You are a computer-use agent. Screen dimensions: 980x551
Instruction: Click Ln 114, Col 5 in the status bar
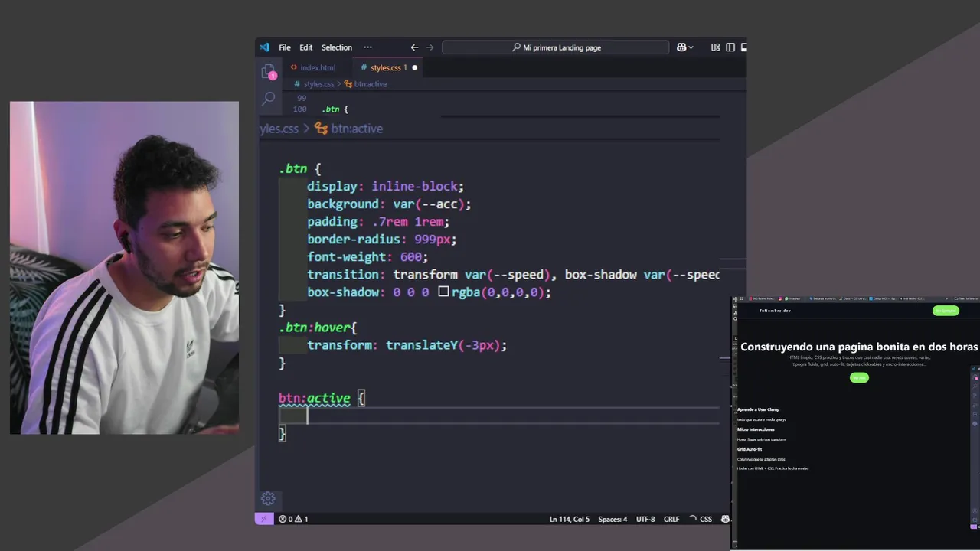570,519
